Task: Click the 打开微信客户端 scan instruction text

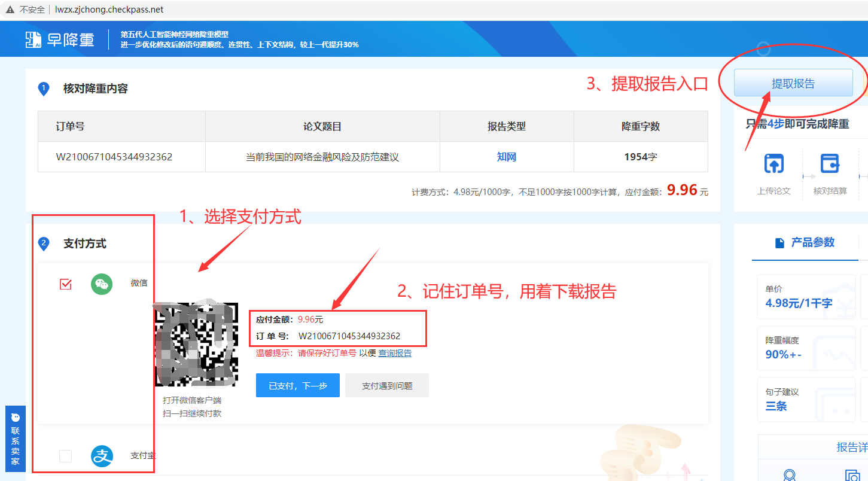Action: [x=192, y=400]
